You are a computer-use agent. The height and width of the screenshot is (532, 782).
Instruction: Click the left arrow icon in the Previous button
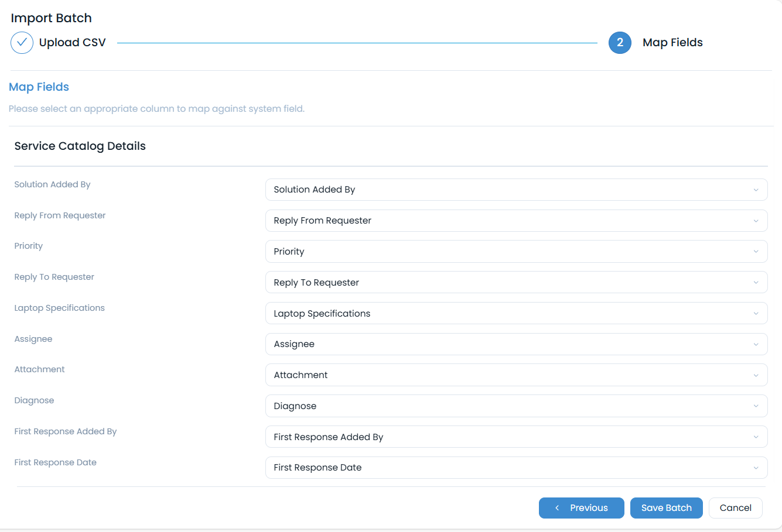pyautogui.click(x=557, y=508)
